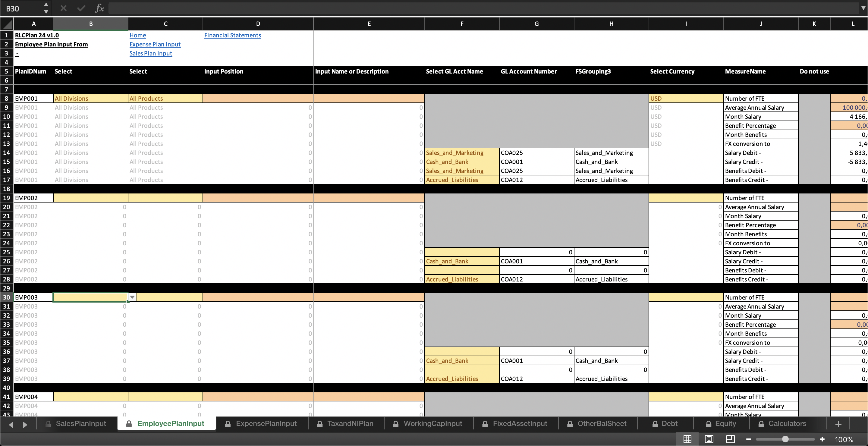Follow the Expense Plan Input hyperlink
Screen dimensions: 868x446
[x=155, y=45]
